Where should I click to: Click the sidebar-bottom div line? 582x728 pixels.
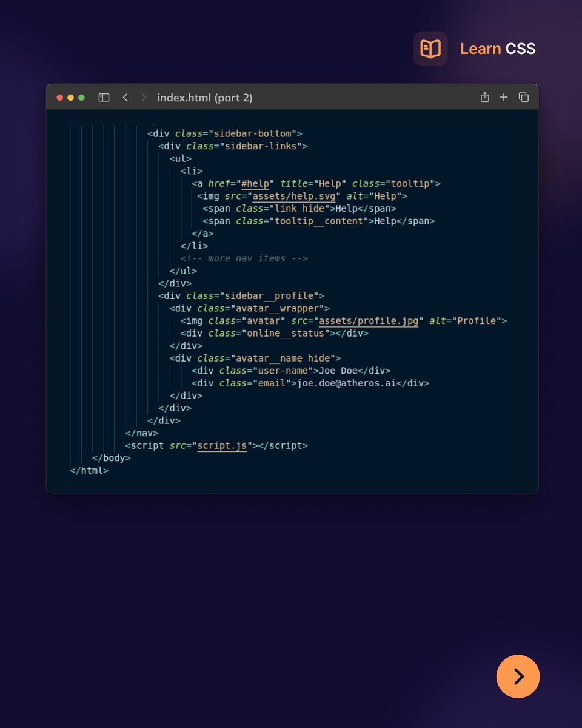(225, 133)
